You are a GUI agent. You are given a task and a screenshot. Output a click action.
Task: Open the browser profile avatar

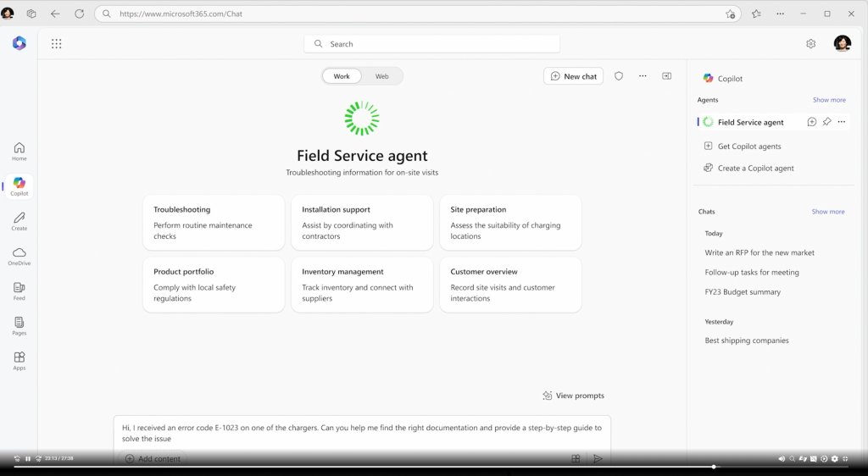8,14
